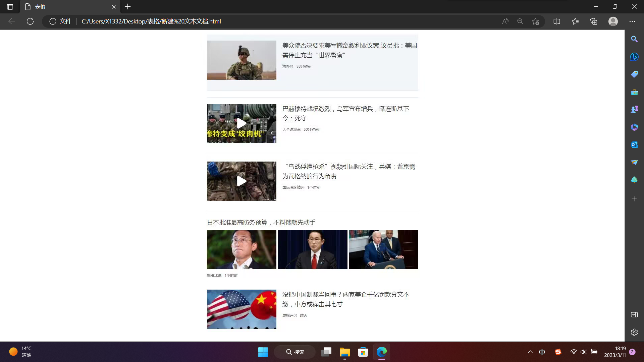
Task: Open the Shopping tag sidebar icon
Action: pos(634,74)
